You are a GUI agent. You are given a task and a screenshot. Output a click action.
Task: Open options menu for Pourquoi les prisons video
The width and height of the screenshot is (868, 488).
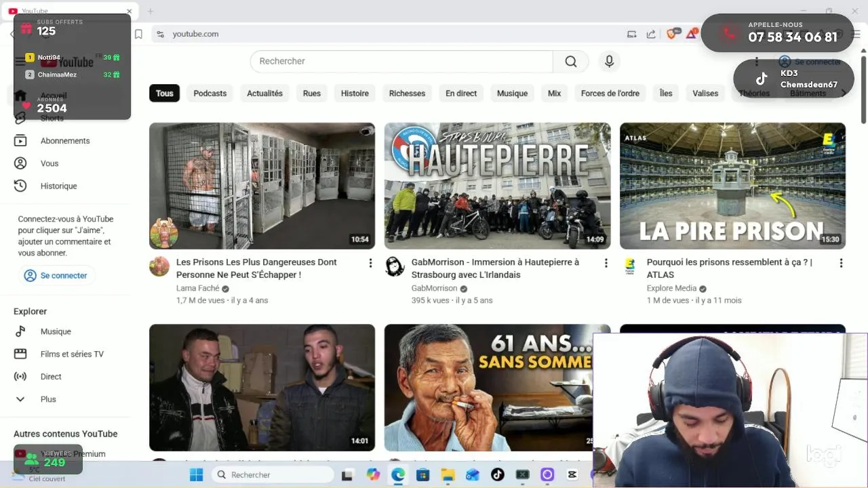(x=841, y=263)
